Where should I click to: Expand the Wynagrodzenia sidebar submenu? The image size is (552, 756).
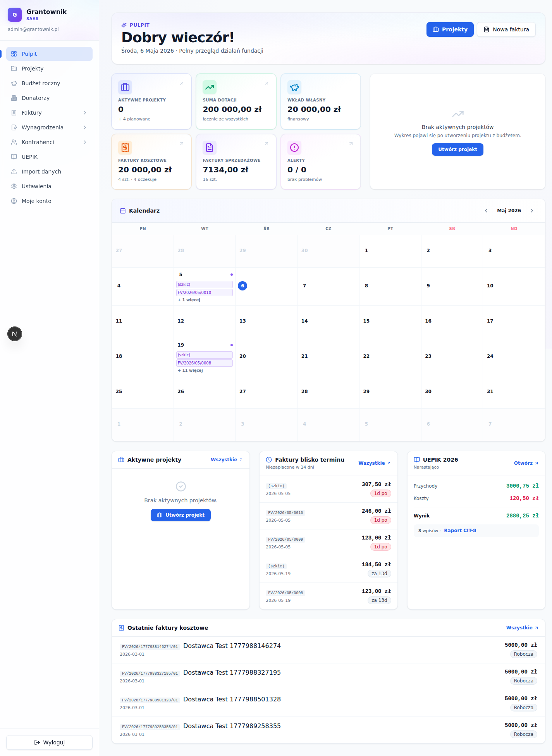pos(85,127)
